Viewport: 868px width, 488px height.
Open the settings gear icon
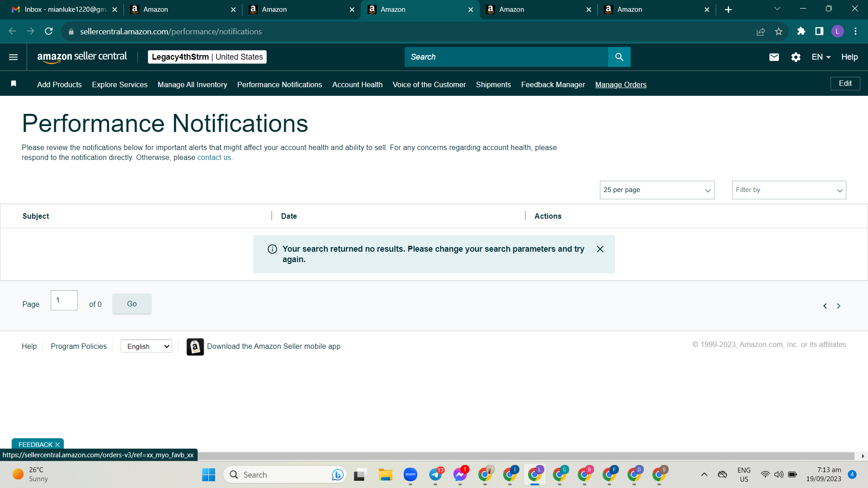pos(796,57)
